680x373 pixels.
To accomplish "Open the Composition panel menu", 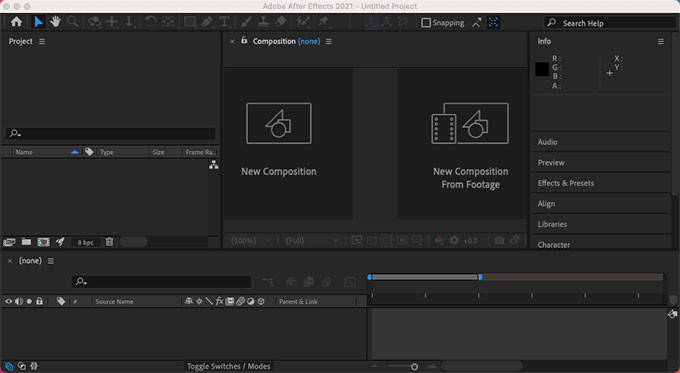I will 329,41.
